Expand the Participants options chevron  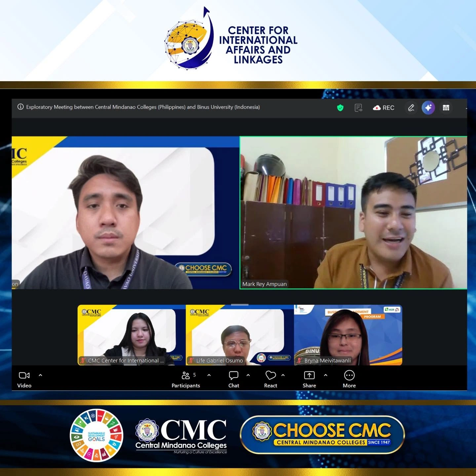209,375
